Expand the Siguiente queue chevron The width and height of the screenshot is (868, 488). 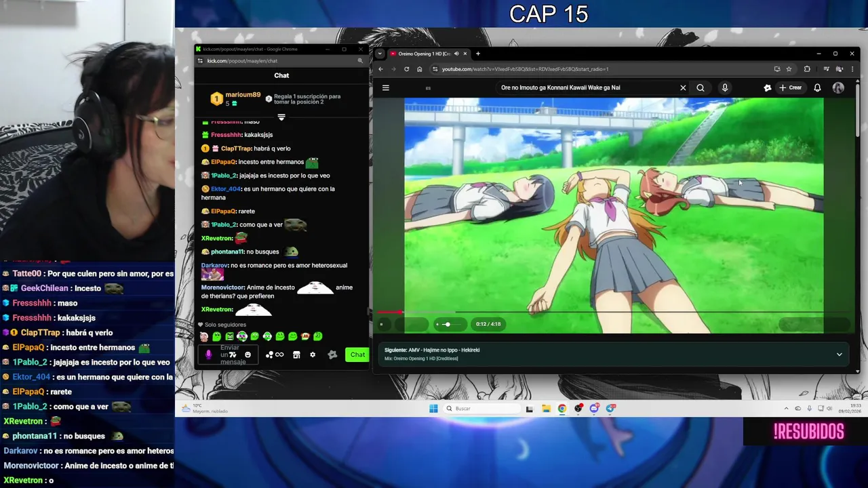click(839, 354)
